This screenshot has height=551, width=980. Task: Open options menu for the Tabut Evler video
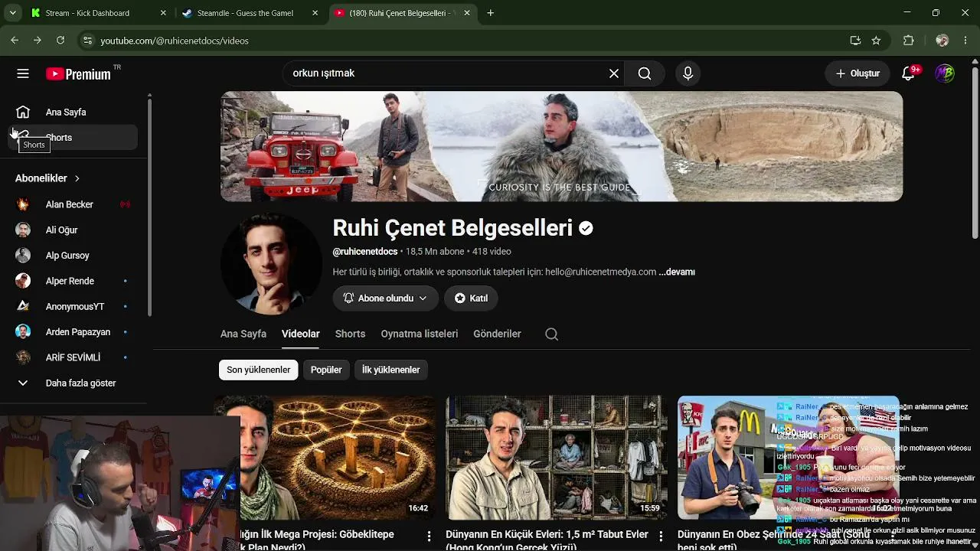(x=661, y=536)
